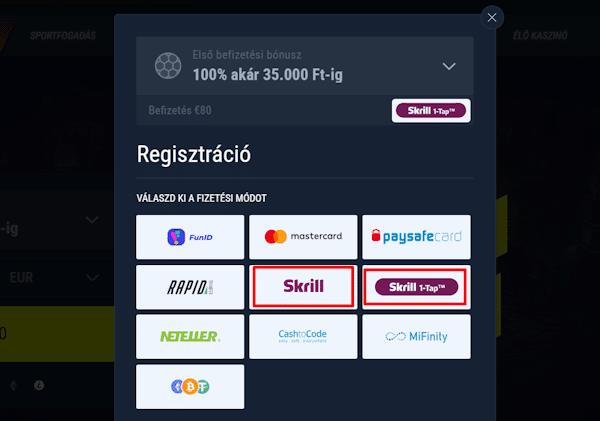Select the plain Skrill payment tile

coord(303,287)
